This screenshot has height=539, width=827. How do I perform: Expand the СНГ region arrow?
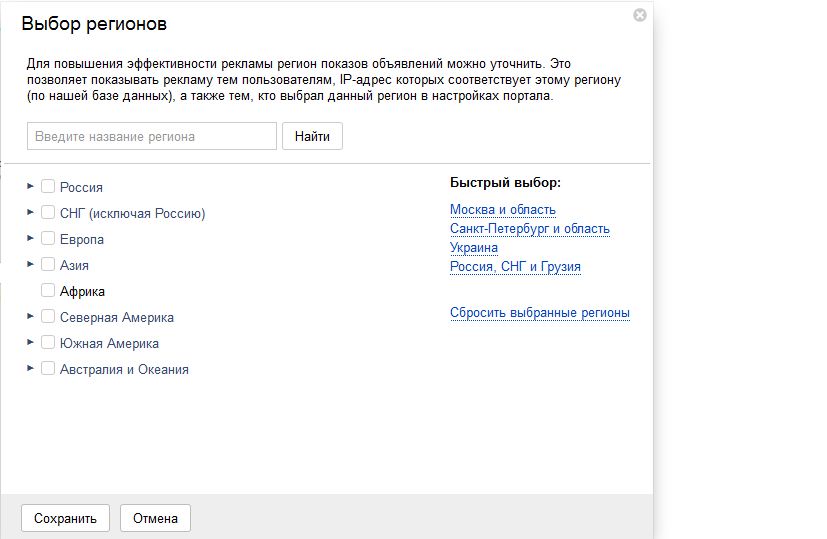31,212
